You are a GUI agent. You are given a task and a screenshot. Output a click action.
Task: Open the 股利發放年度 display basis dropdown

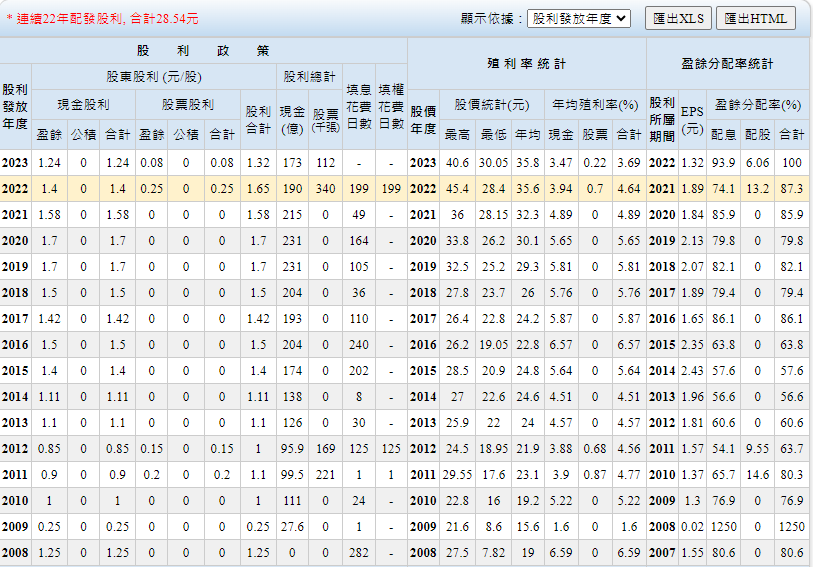pos(579,18)
